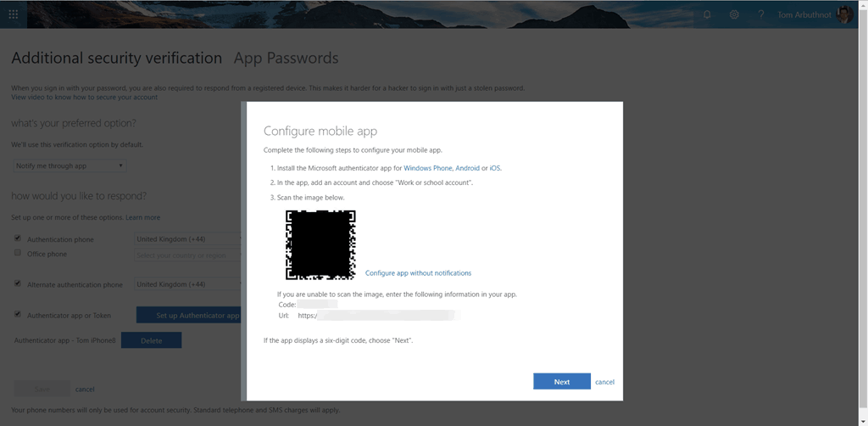Click the notifications bell icon
868x426 pixels.
[708, 14]
